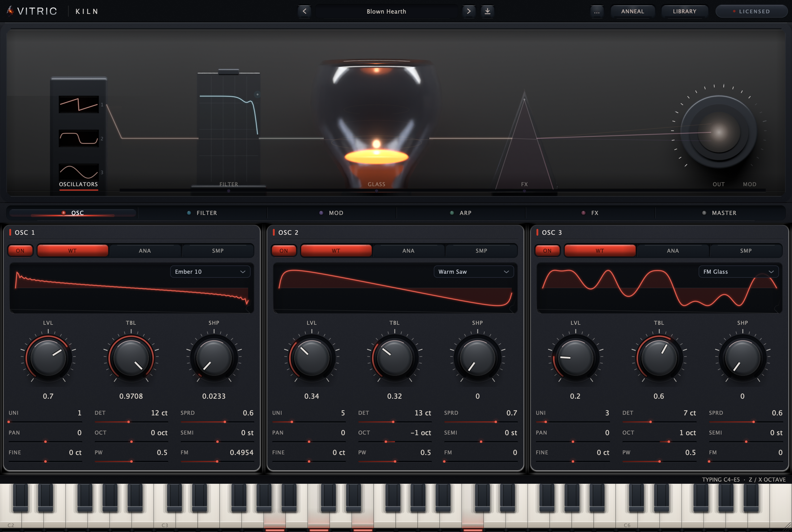Click the OSC 2 SHP knob
This screenshot has width=792, height=532.
tap(477, 358)
